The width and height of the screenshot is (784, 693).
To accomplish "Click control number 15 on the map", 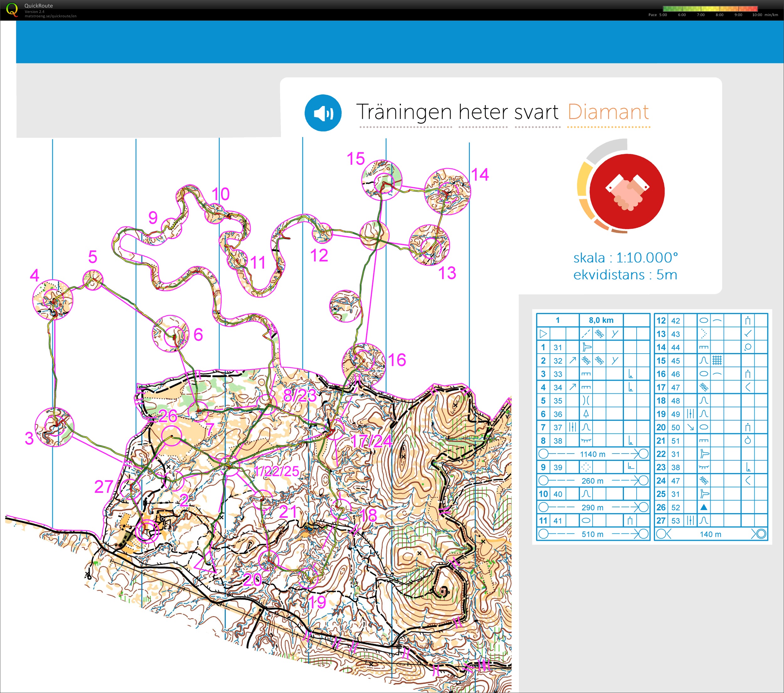I will [355, 159].
